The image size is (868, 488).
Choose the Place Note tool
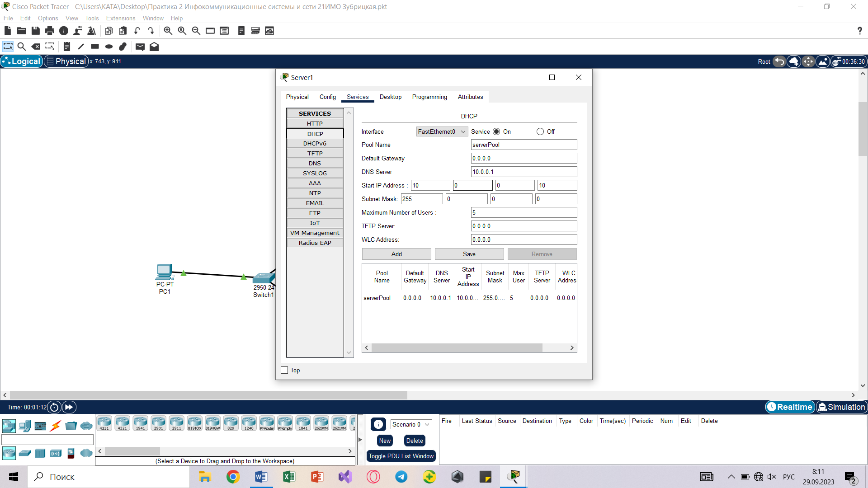pyautogui.click(x=66, y=47)
